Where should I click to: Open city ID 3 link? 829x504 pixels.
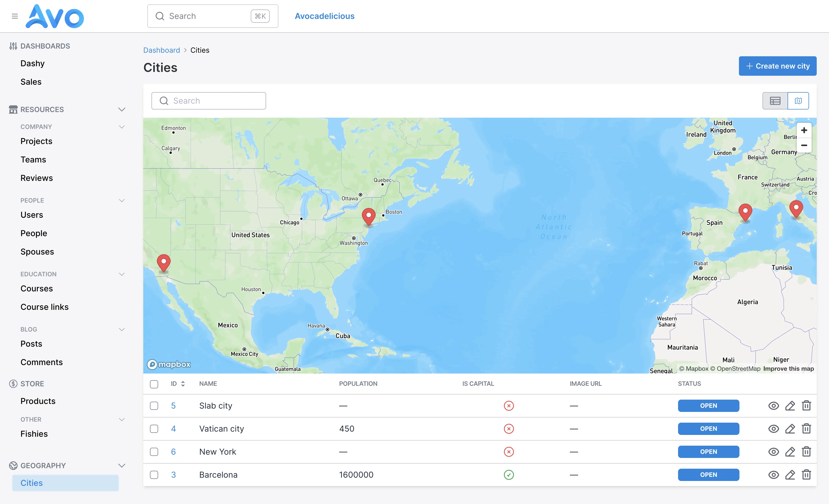(x=173, y=475)
